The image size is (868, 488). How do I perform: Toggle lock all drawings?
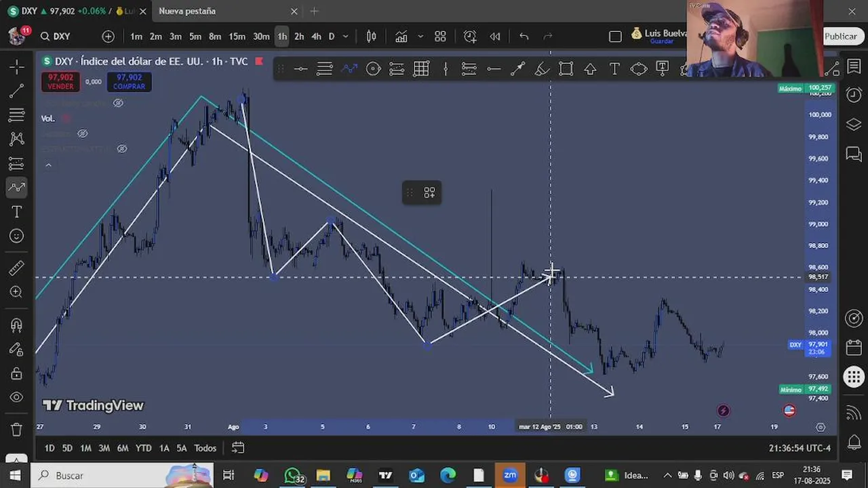pyautogui.click(x=17, y=373)
